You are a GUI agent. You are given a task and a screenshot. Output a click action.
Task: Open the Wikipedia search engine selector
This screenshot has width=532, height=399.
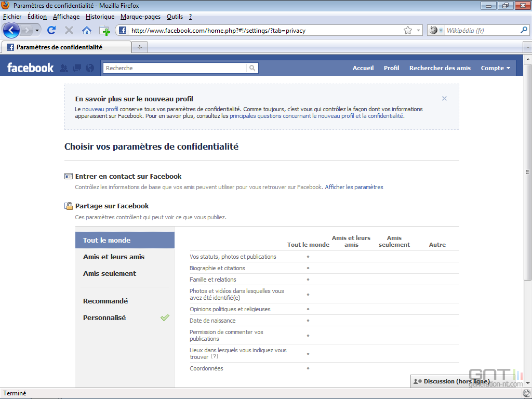pyautogui.click(x=436, y=30)
